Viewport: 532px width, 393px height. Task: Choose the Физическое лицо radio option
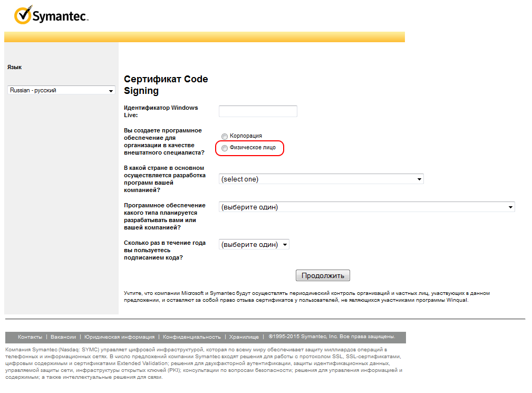225,148
